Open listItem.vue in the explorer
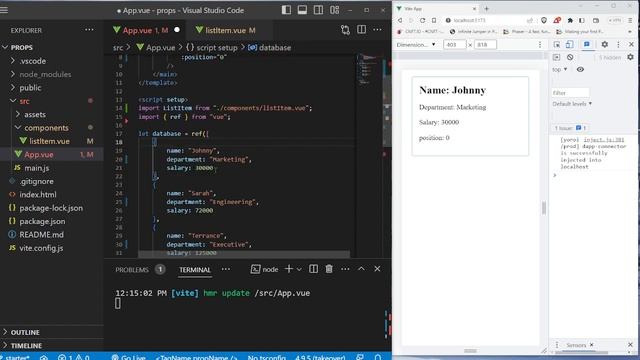Image resolution: width=640 pixels, height=360 pixels. pos(52,141)
